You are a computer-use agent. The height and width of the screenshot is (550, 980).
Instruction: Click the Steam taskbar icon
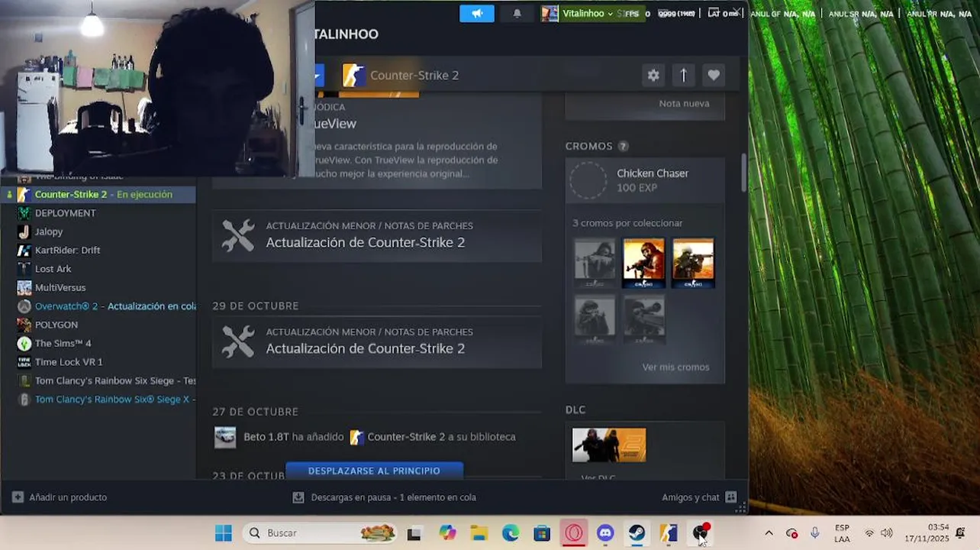tap(637, 533)
